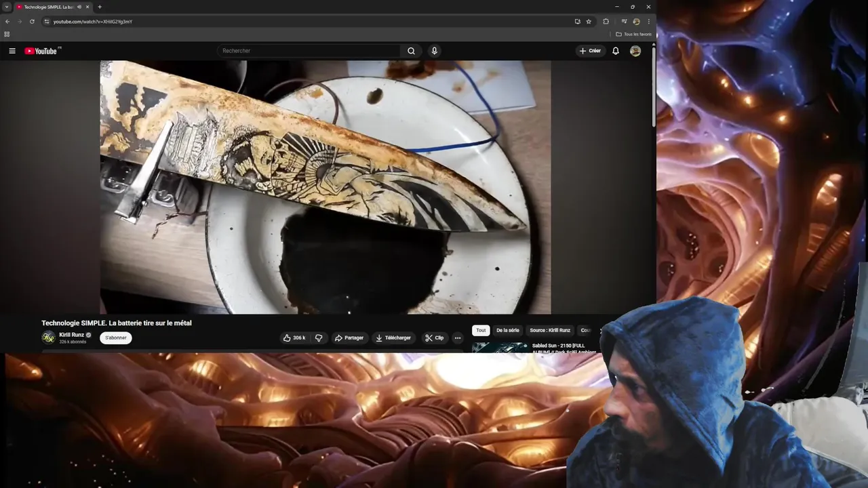The height and width of the screenshot is (488, 868).
Task: Reload the page with the refresh icon
Action: [x=32, y=22]
